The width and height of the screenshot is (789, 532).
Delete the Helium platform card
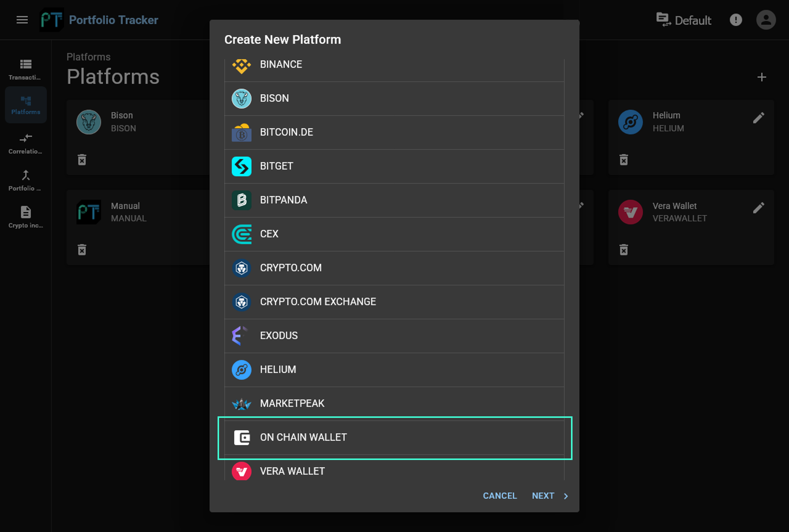click(x=624, y=159)
